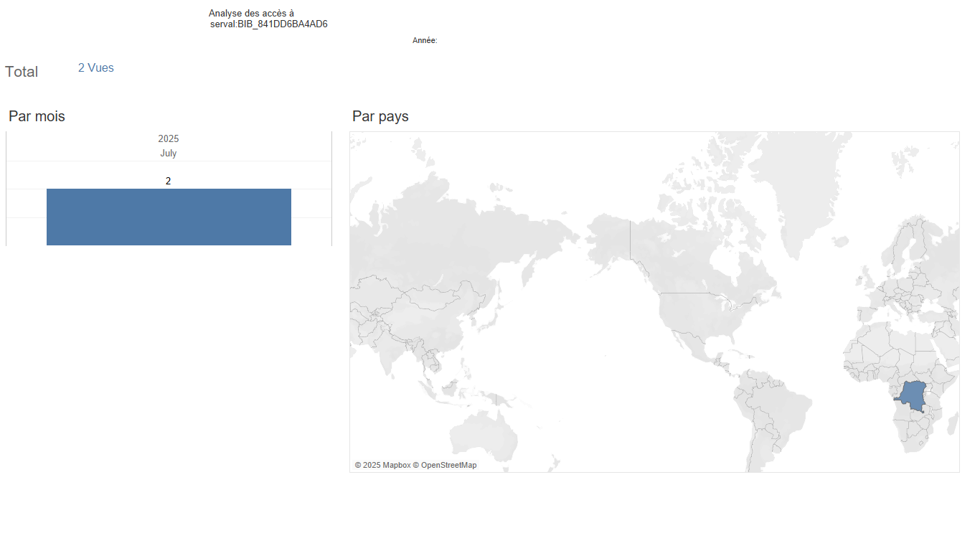980x551 pixels.
Task: Click the "2025" year header in the chart
Action: pos(169,138)
